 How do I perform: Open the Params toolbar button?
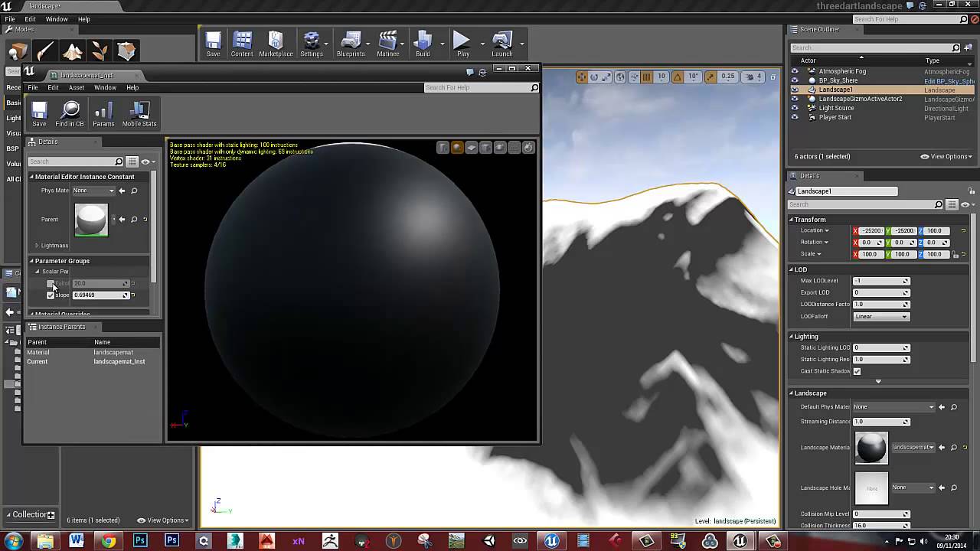click(x=103, y=114)
